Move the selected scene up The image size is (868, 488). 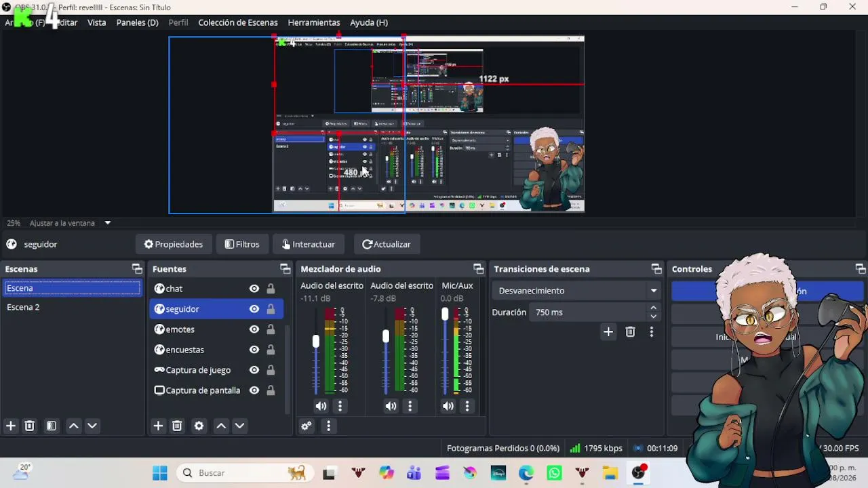click(x=74, y=426)
